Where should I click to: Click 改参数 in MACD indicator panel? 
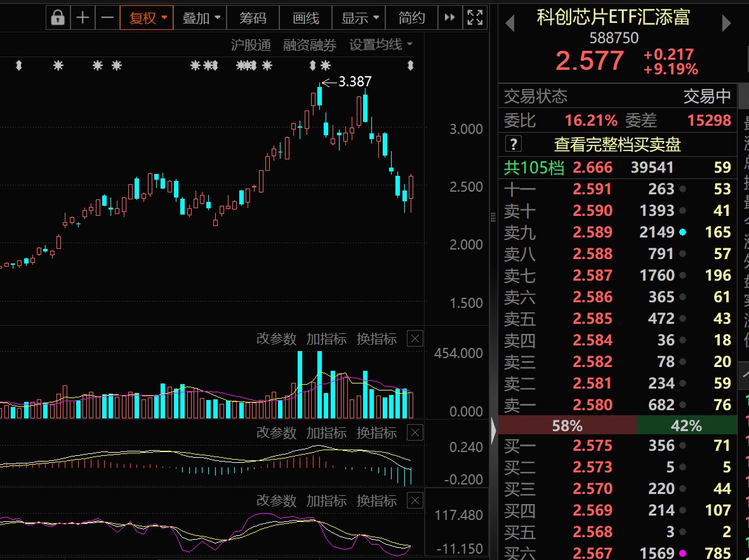click(276, 433)
